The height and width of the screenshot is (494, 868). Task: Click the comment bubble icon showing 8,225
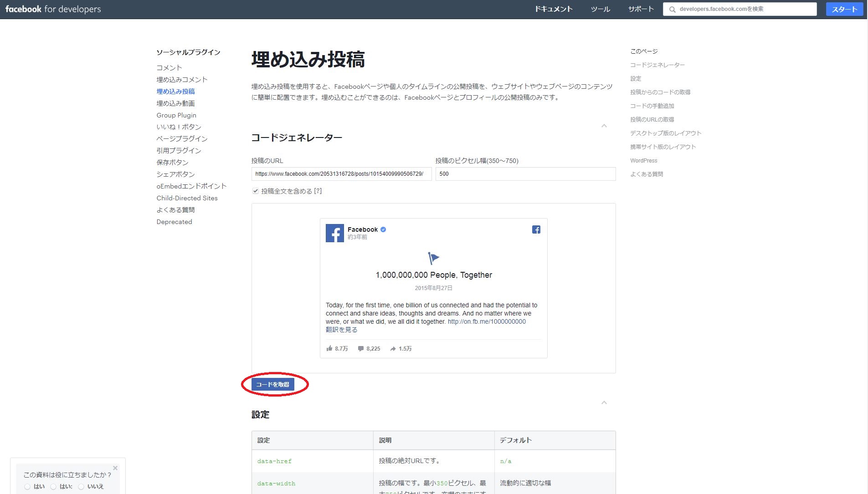click(361, 349)
